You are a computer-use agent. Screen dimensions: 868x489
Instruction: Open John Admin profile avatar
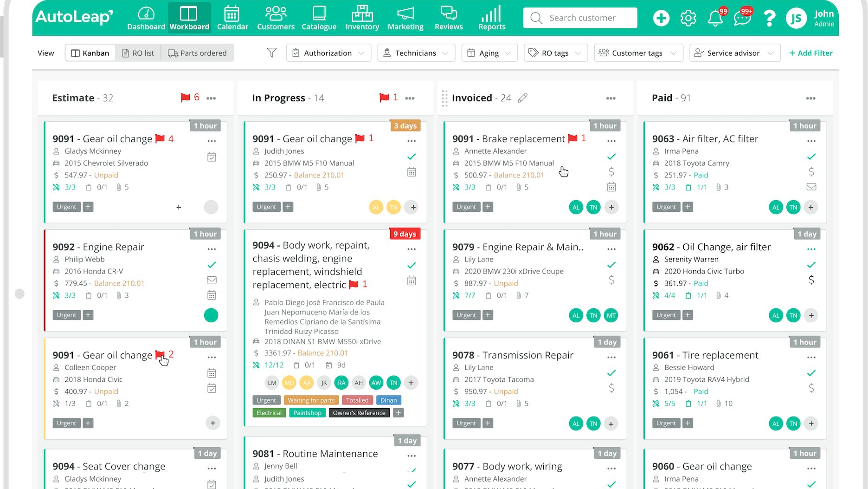[796, 18]
